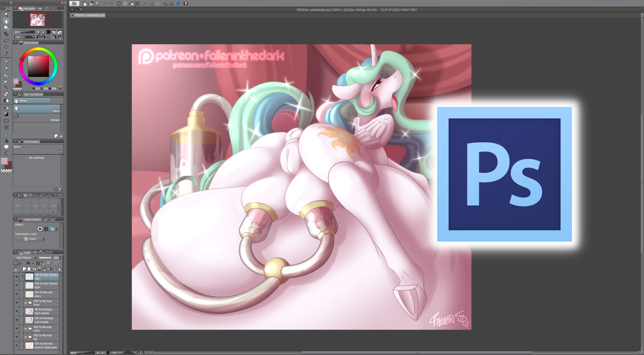
Task: Expand the lines layer folder
Action: [26, 303]
